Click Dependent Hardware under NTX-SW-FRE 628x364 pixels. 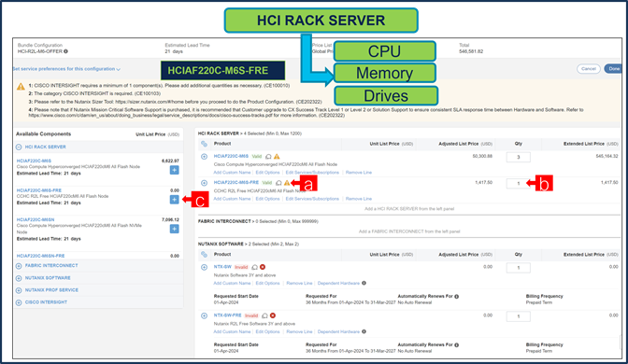coord(338,331)
